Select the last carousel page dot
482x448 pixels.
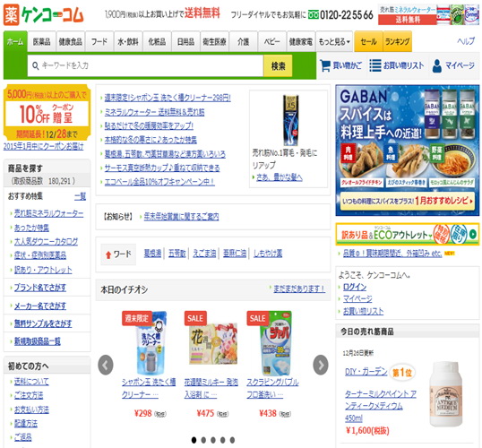coord(232,440)
